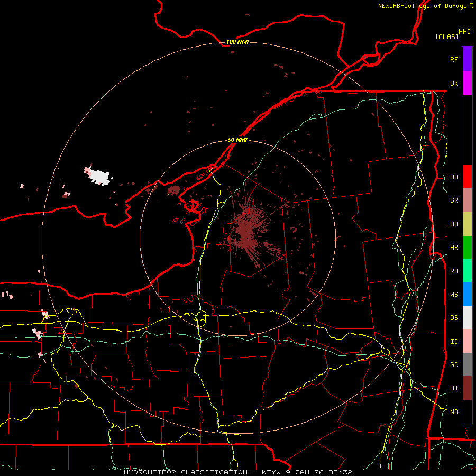Click the "RF" legend label
Image resolution: width=476 pixels, height=476 pixels.
click(454, 59)
